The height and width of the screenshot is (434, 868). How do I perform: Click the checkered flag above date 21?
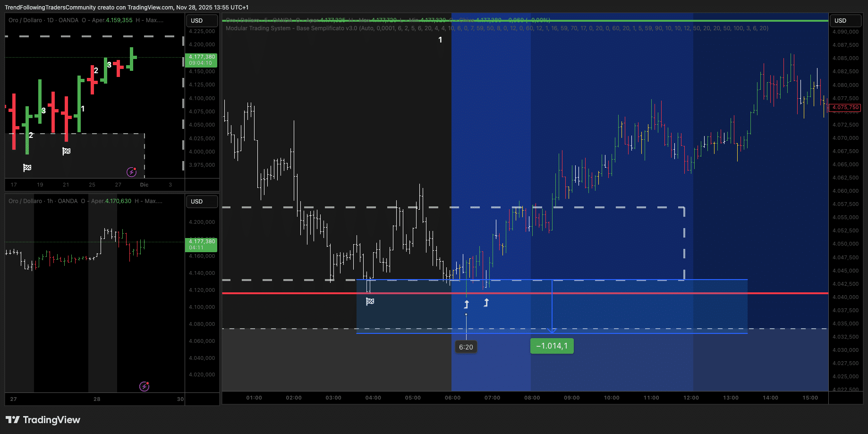tap(67, 151)
